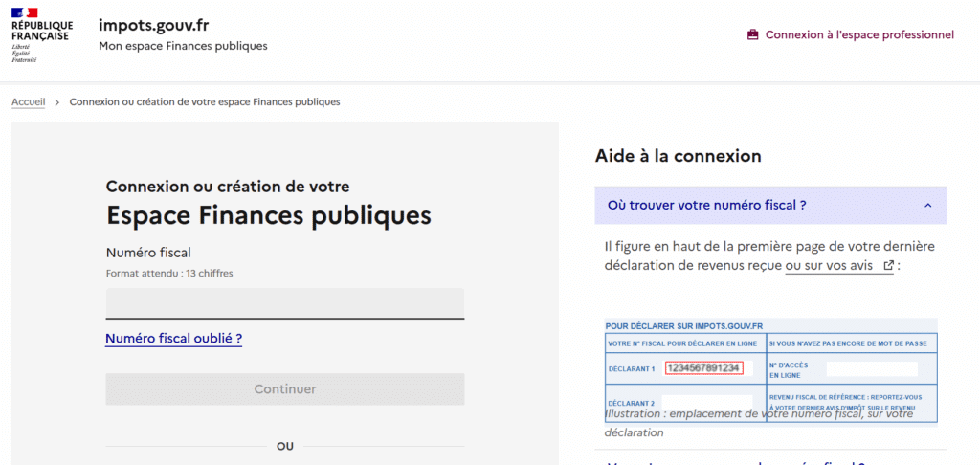
Task: Focus the Numéro fiscal input field
Action: coord(285,303)
